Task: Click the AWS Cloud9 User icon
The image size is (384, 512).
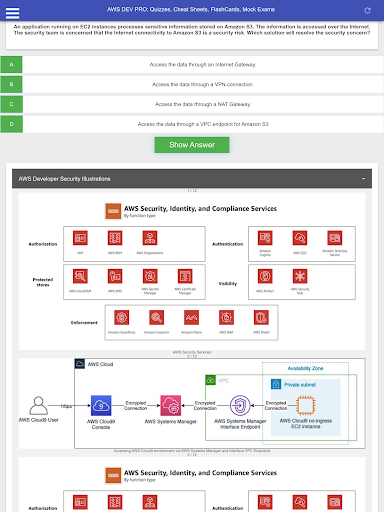Action: [39, 405]
